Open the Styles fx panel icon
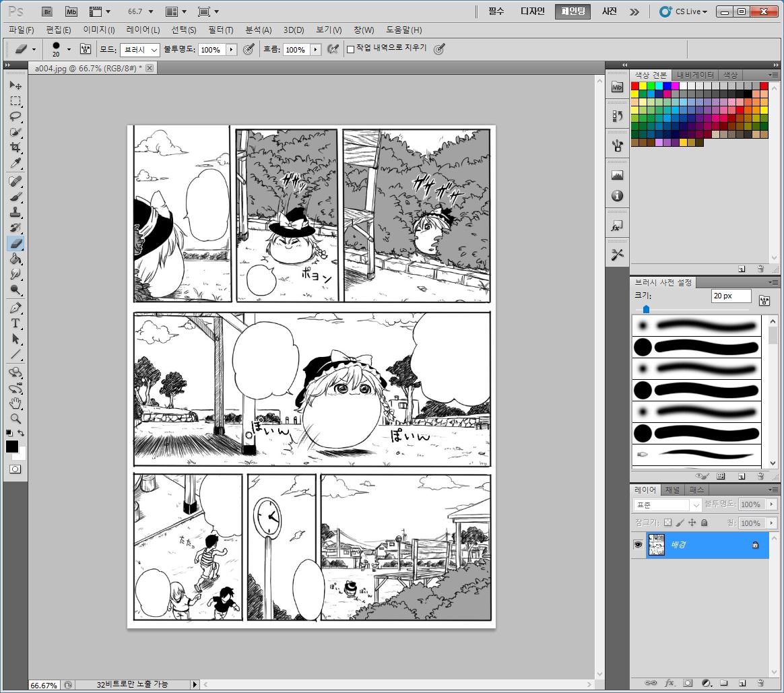 617,226
